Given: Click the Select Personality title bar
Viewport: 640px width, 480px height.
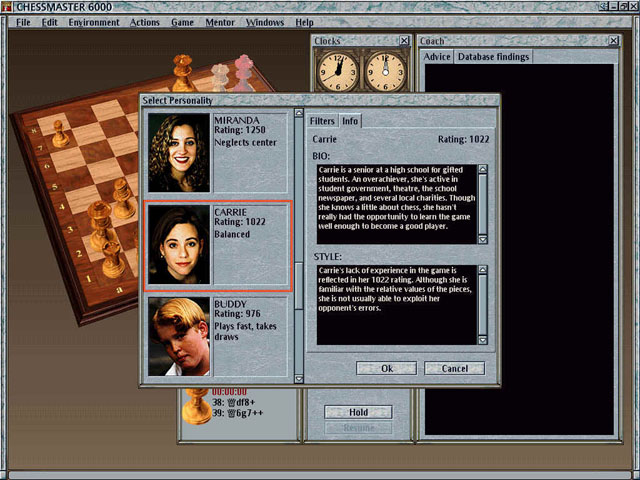Looking at the screenshot, I should 320,100.
